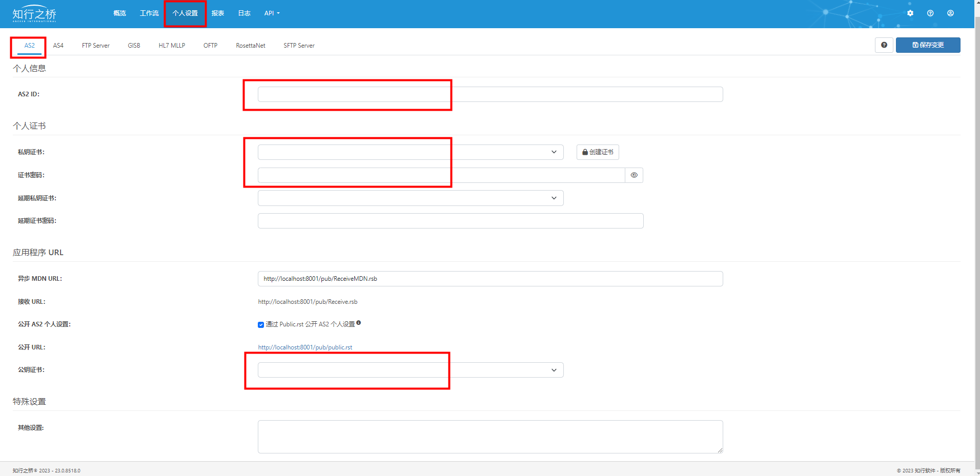Switch to the AS4 tab
Screen dimensions: 980x476
click(x=58, y=46)
